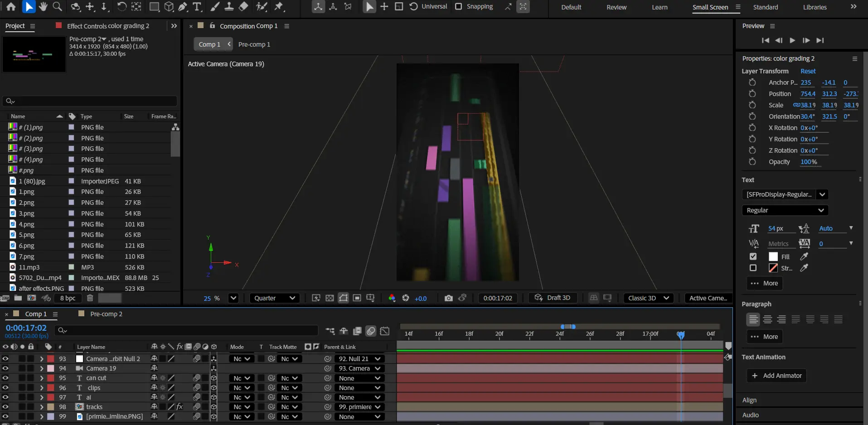The image size is (868, 425).
Task: Pick the Pen tool in the toolbar
Action: 183,7
